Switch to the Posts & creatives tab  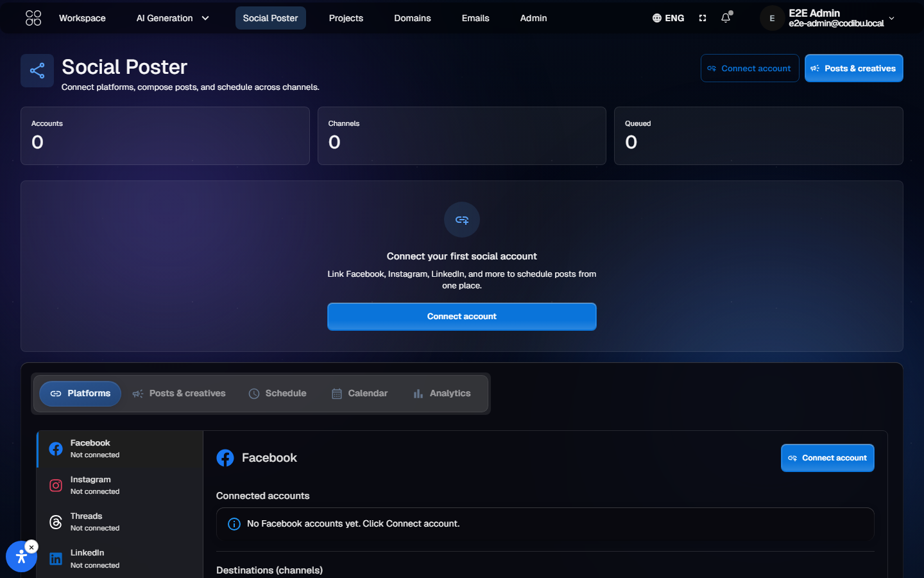point(179,394)
